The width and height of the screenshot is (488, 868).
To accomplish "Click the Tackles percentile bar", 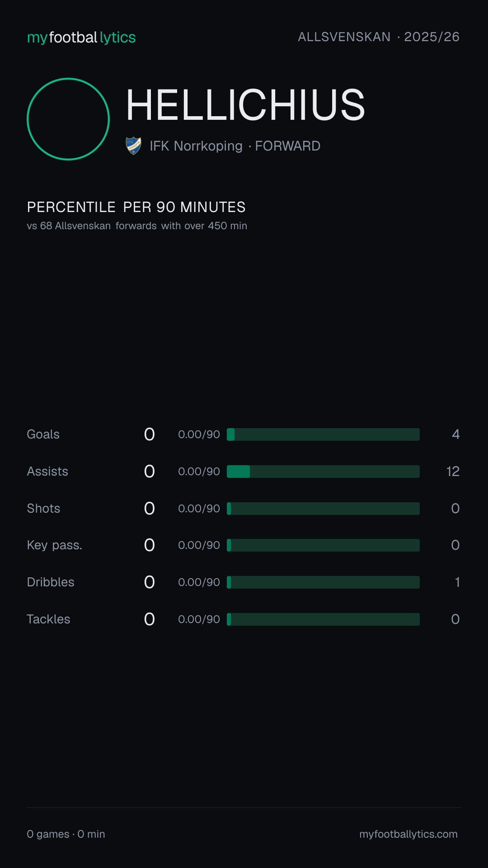I will [323, 619].
